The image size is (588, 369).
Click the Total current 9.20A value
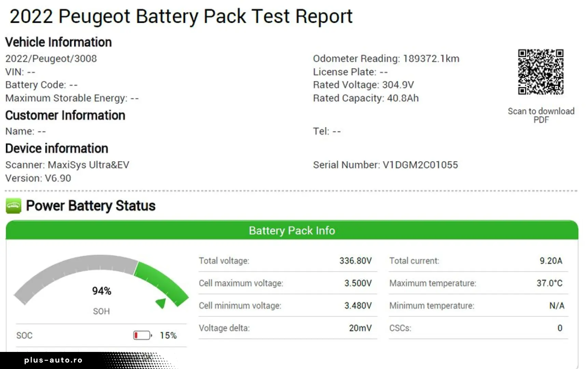[x=551, y=261]
